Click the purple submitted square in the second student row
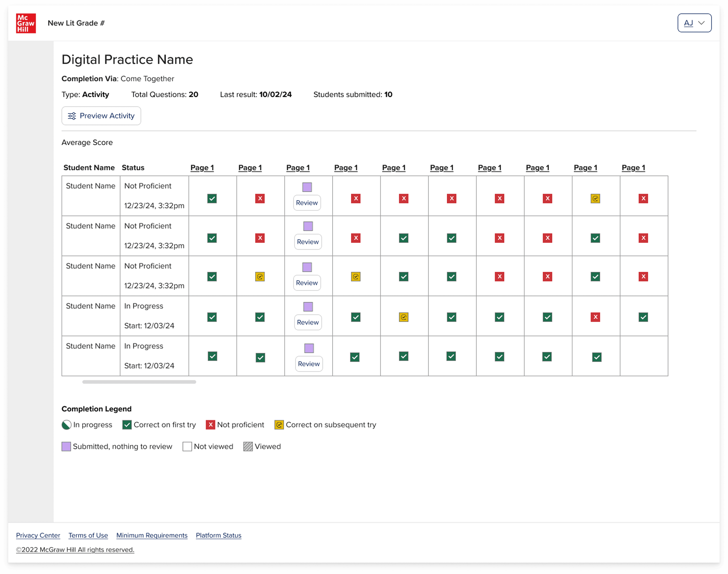The image size is (728, 574). point(308,226)
